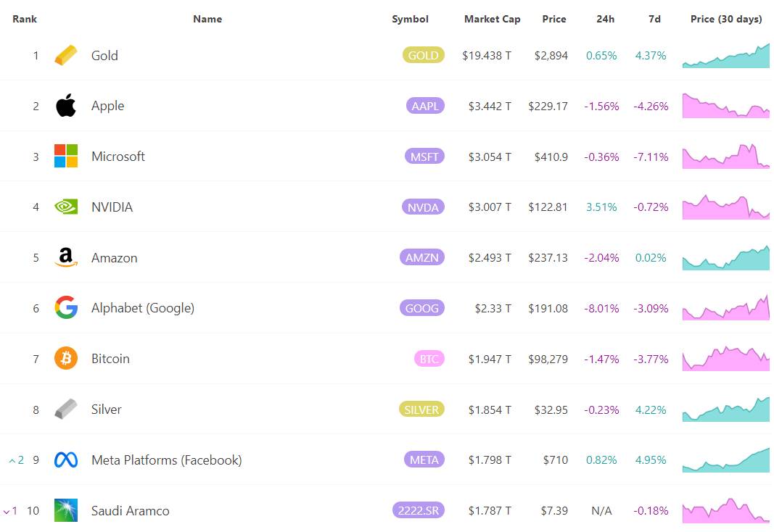Open the Saudi Aramco link
The height and width of the screenshot is (532, 774).
pos(131,511)
